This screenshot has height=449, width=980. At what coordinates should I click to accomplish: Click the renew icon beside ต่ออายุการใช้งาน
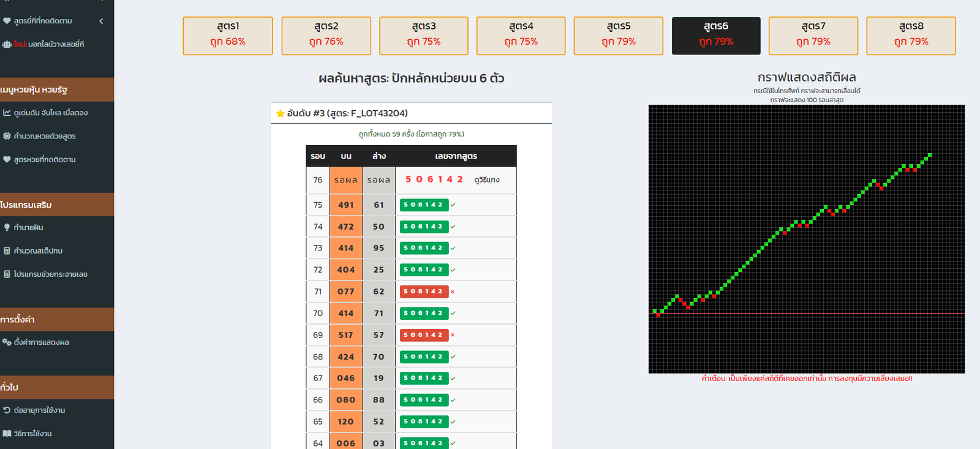coord(7,410)
